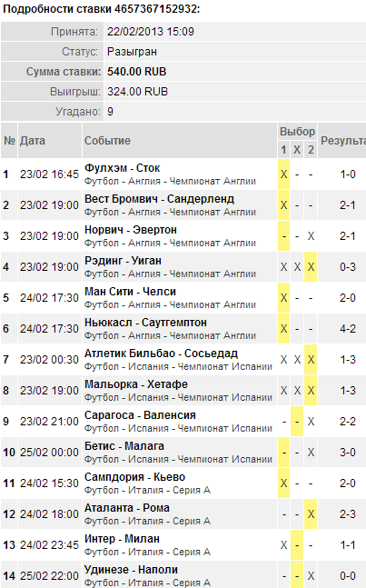
Task: Click the Событие column header
Action: coord(107,141)
